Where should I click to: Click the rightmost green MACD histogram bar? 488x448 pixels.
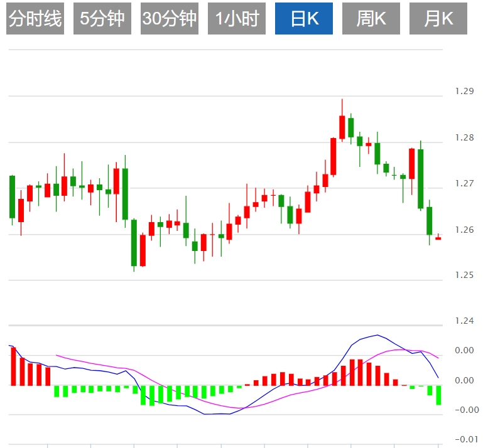[x=438, y=395]
